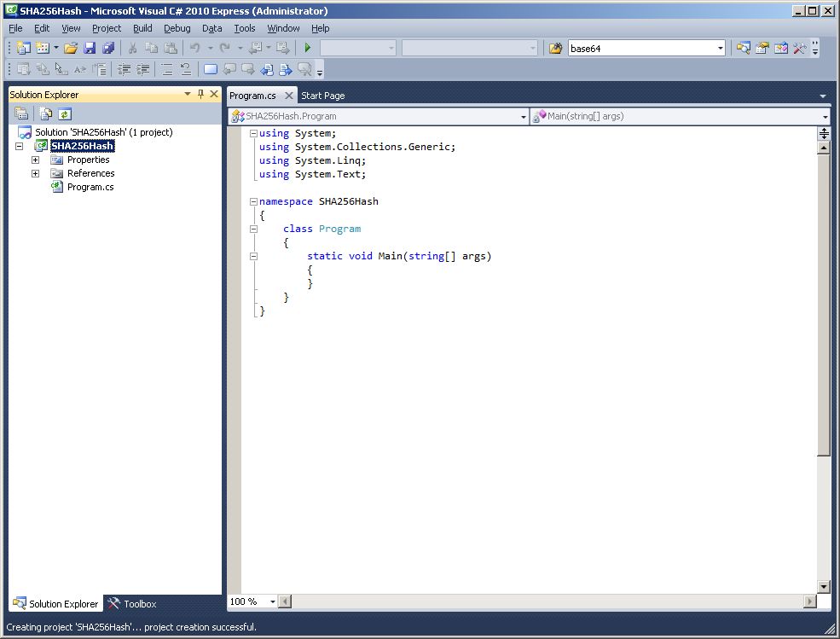Expand the Properties tree node

35,160
